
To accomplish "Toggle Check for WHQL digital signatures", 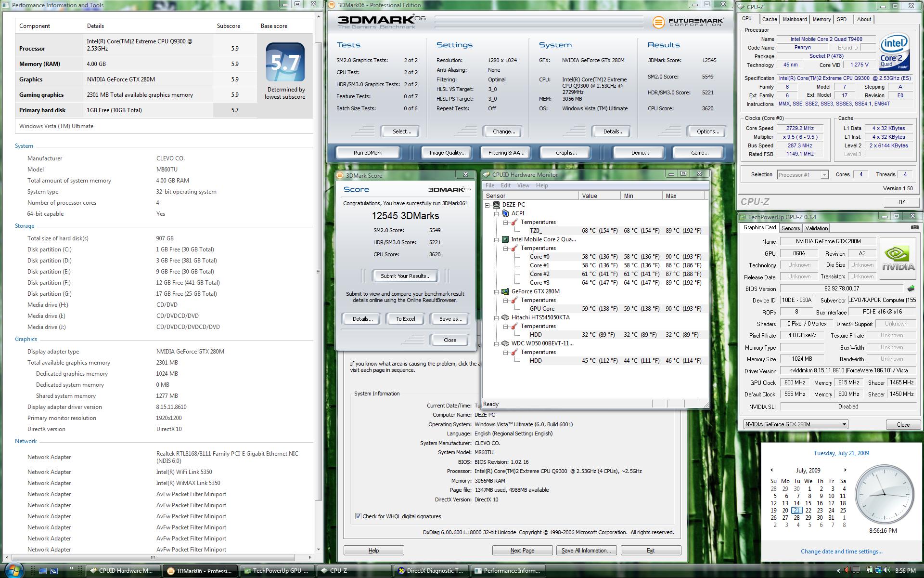I will pyautogui.click(x=358, y=516).
